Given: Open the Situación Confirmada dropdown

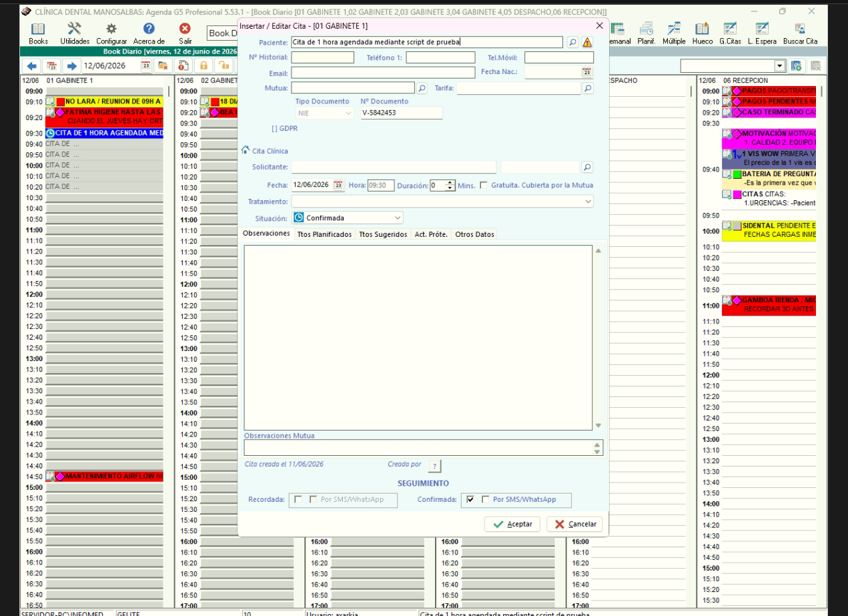Looking at the screenshot, I should coord(398,218).
